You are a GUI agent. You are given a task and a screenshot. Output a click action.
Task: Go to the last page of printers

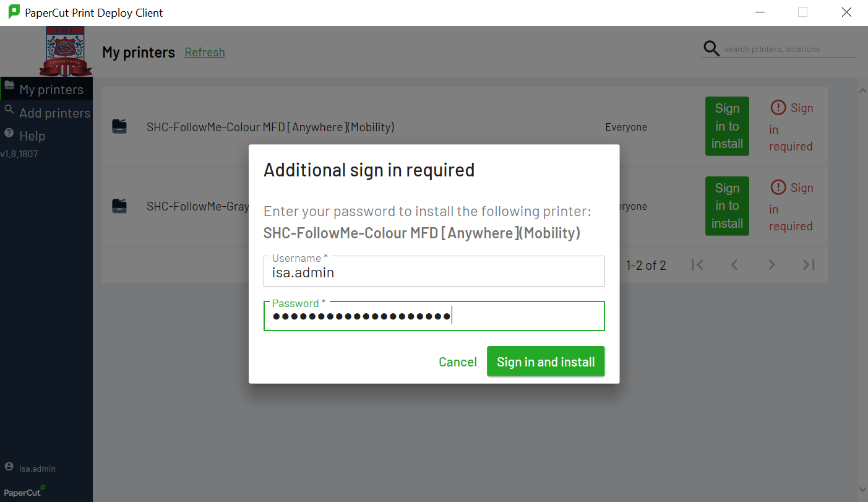click(x=808, y=265)
